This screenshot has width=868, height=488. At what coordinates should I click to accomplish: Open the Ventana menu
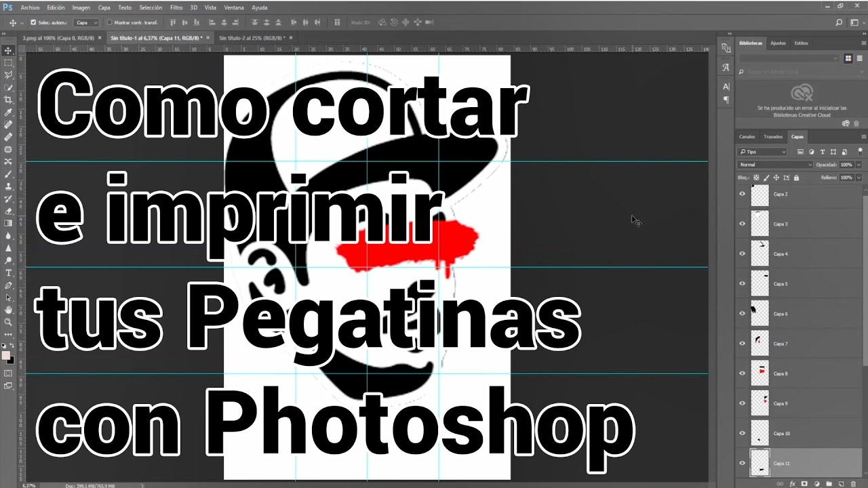pyautogui.click(x=234, y=7)
